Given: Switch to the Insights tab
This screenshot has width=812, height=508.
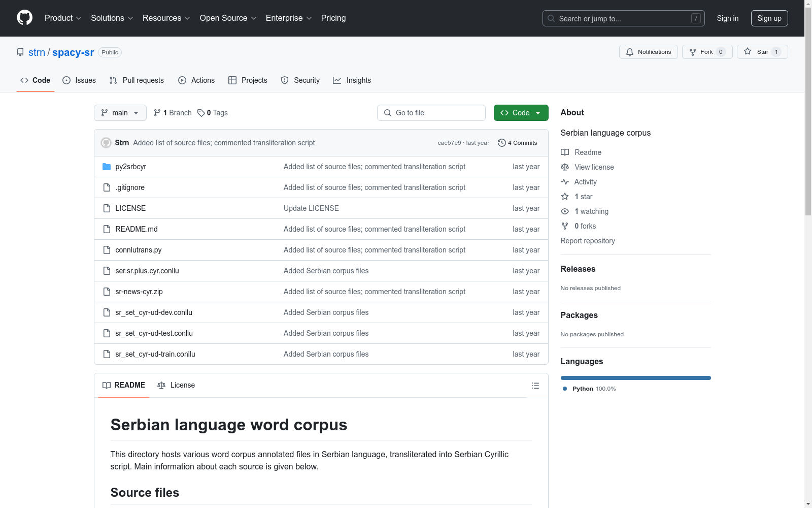Looking at the screenshot, I should [352, 80].
